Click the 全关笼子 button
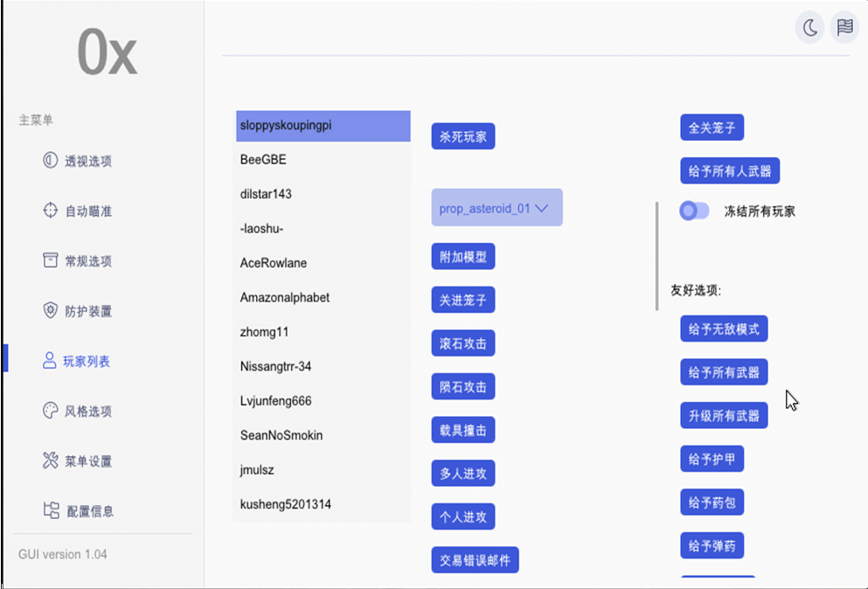Screen dimensions: 868x589 712,128
